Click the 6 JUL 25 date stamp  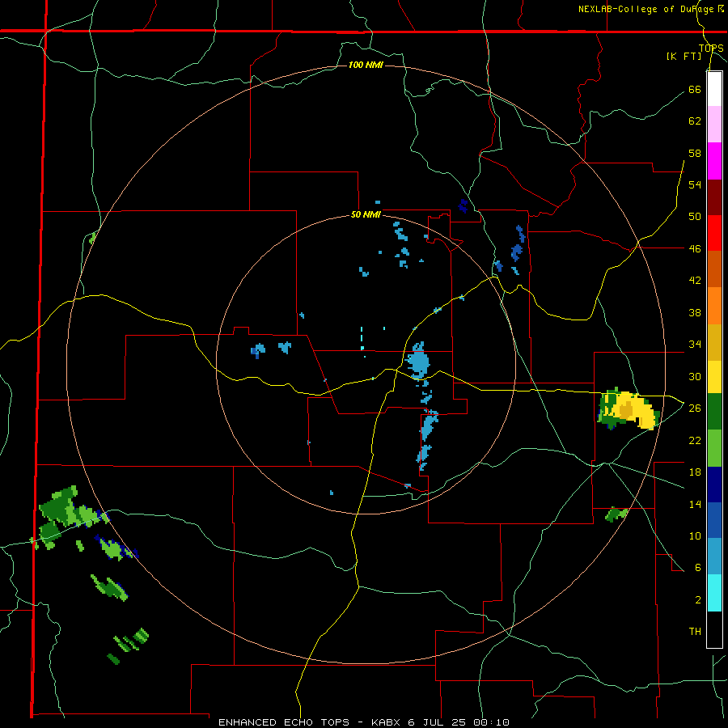pos(438,722)
